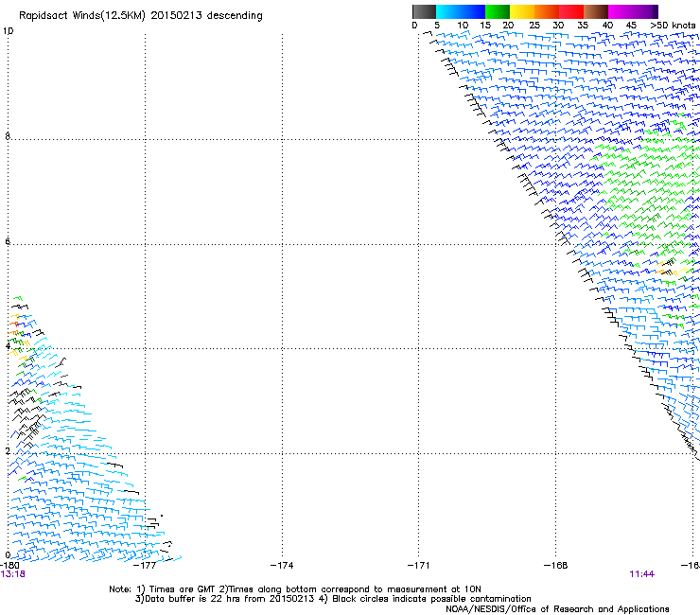Click the purple time stamp '11:44'
This screenshot has height=615, width=700.
pos(642,574)
